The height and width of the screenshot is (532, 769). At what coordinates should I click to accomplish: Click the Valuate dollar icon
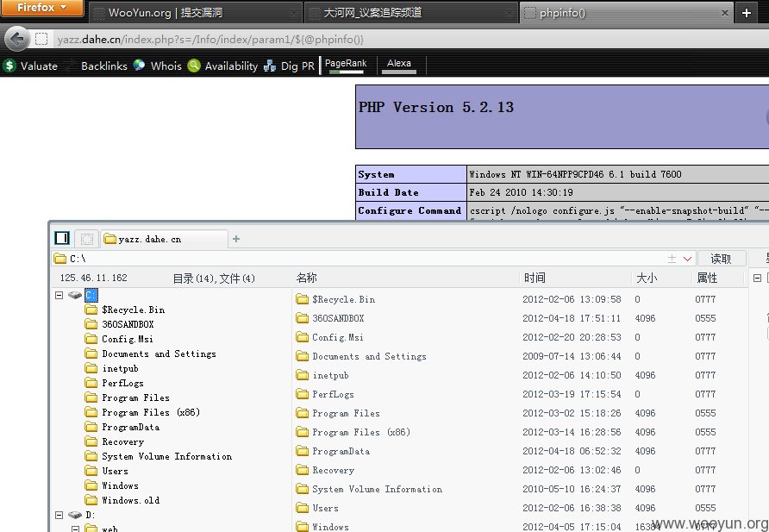9,66
